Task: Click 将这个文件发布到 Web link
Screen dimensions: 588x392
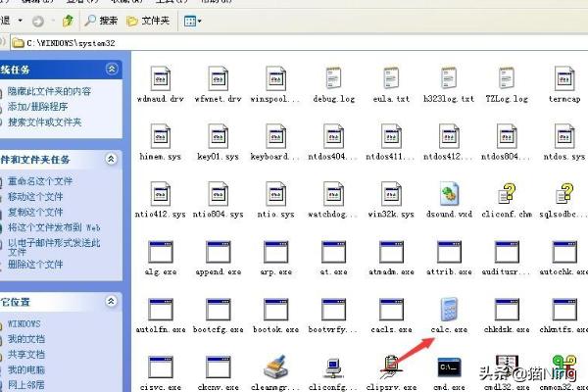Action: (54, 227)
